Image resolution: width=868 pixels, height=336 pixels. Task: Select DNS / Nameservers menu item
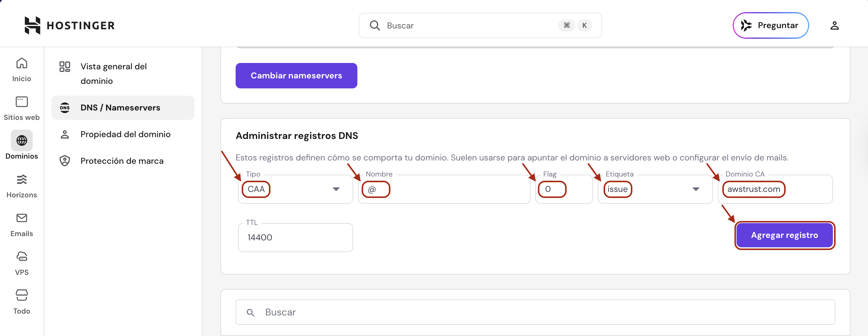(x=120, y=108)
